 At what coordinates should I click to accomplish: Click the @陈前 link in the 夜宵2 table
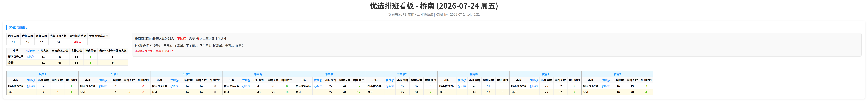click(x=605, y=86)
